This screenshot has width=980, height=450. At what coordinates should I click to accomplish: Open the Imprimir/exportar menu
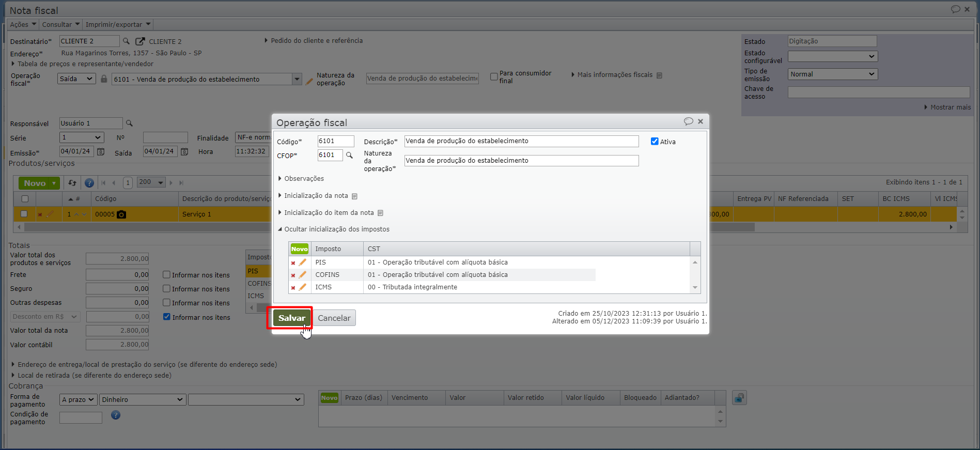pos(118,24)
